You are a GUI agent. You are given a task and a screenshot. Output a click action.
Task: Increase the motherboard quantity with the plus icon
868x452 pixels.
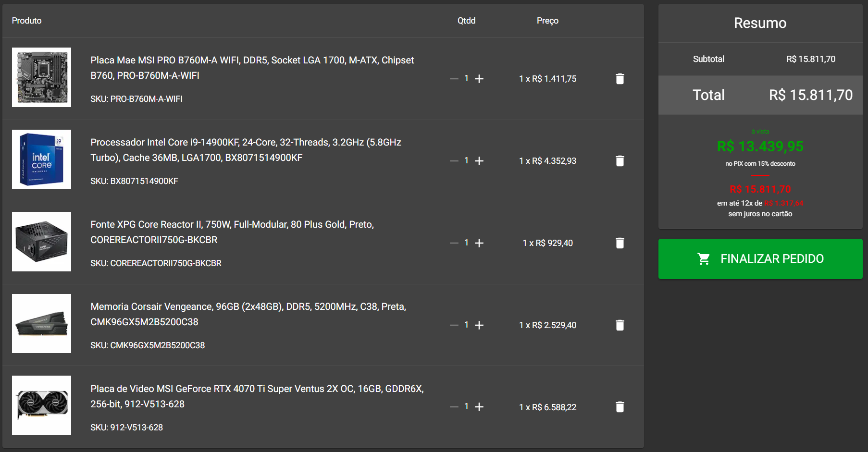tap(479, 79)
